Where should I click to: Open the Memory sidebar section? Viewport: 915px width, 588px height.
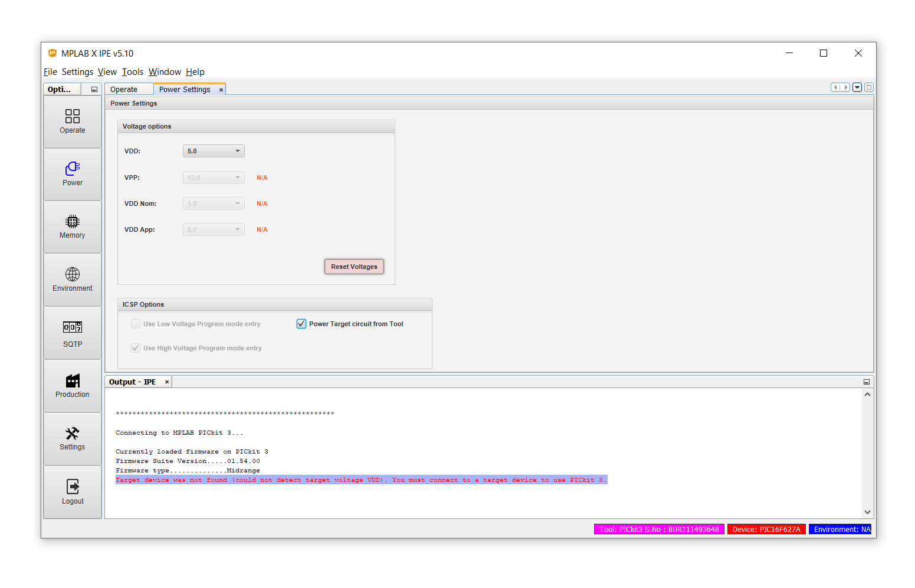(72, 226)
